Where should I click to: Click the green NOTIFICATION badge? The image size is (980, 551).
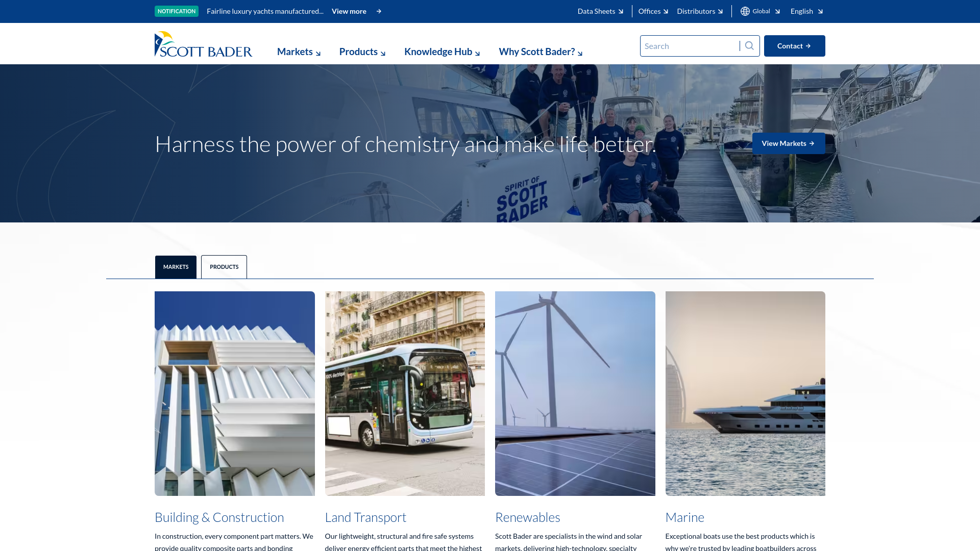pos(177,11)
